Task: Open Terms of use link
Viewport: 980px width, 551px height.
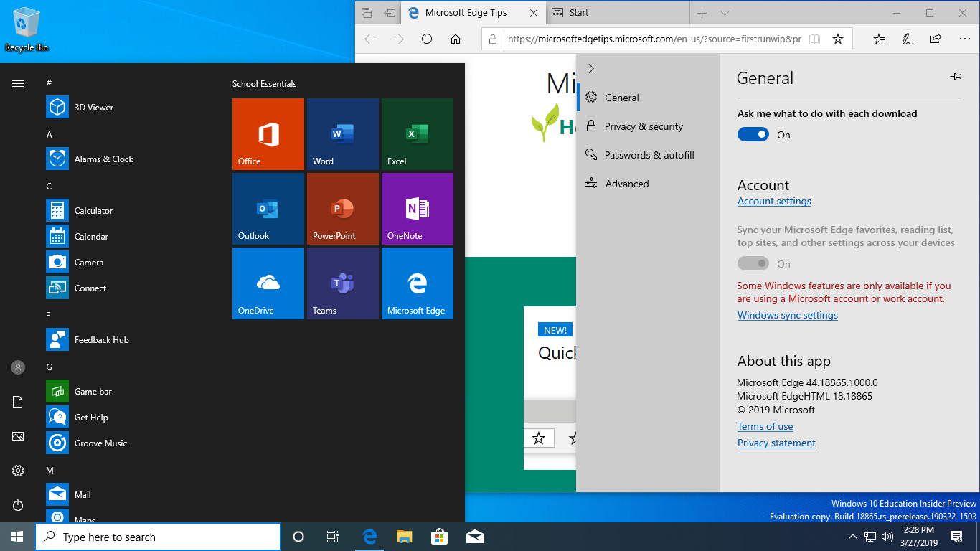Action: coord(765,426)
